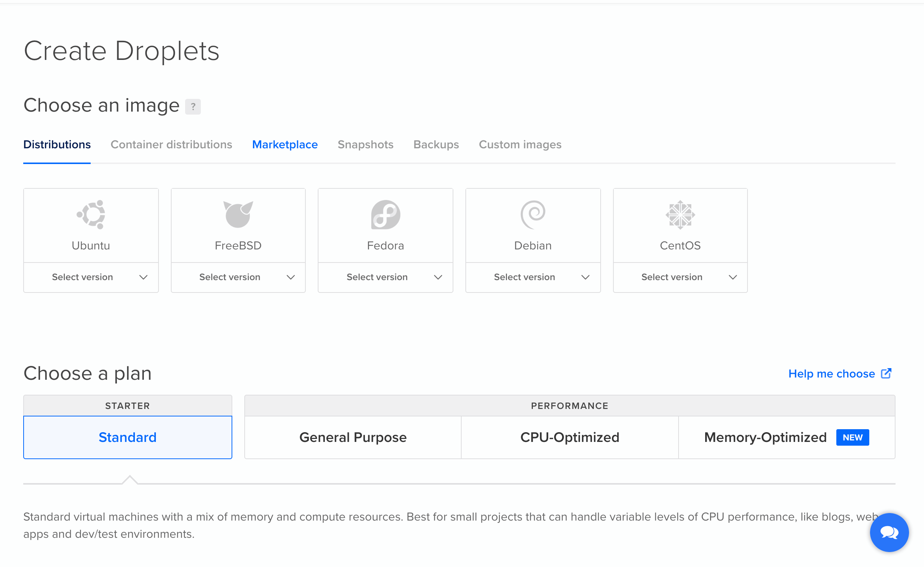Expand the CentOS version selector
This screenshot has width=924, height=567.
click(x=680, y=277)
